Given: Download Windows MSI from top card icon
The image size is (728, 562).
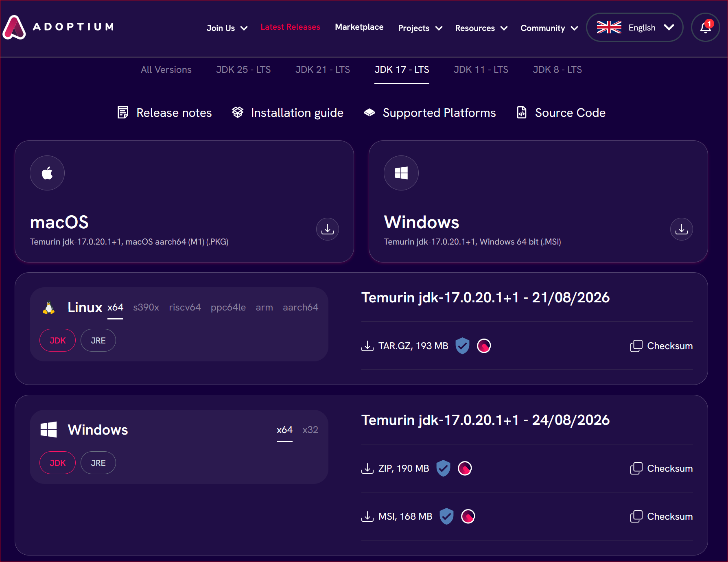Looking at the screenshot, I should coord(682,229).
